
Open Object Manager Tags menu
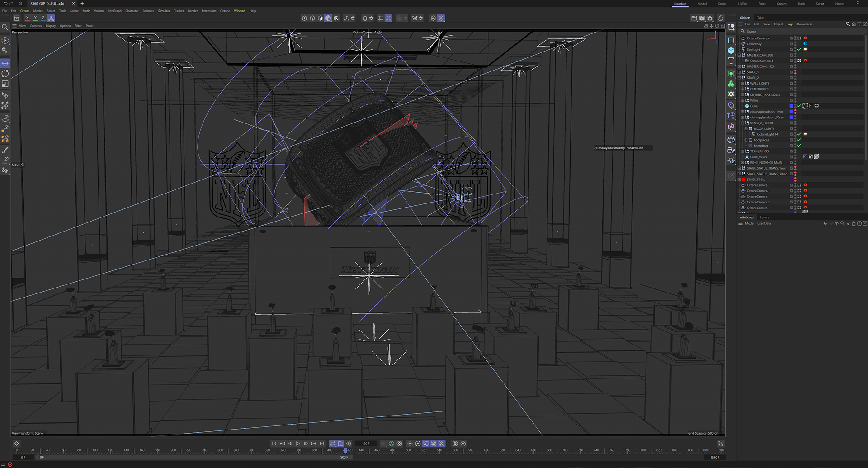(790, 24)
